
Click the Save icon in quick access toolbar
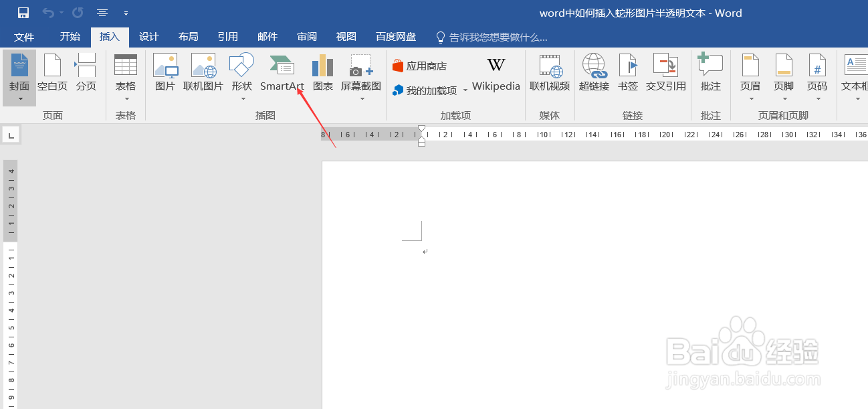23,13
